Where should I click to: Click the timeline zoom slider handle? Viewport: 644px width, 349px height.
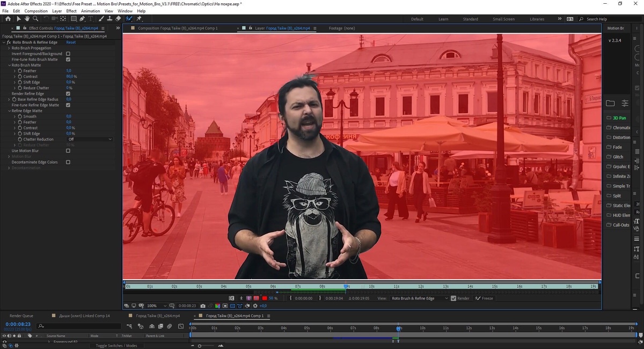(199, 346)
